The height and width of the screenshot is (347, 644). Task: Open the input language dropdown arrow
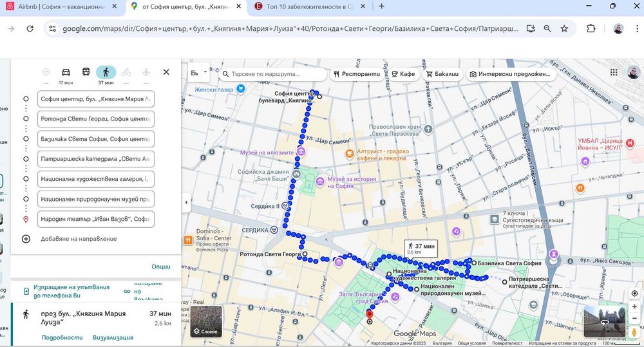[205, 72]
